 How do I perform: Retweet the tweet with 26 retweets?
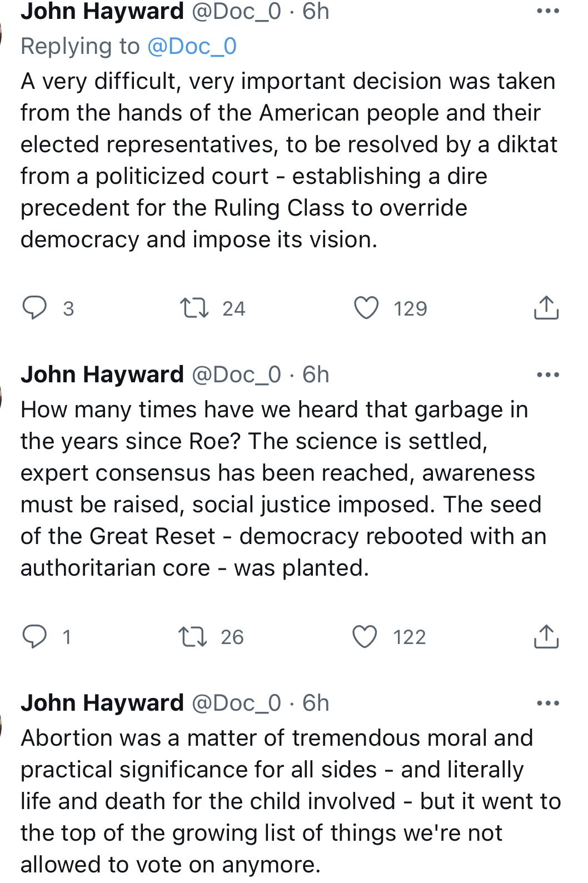[193, 636]
